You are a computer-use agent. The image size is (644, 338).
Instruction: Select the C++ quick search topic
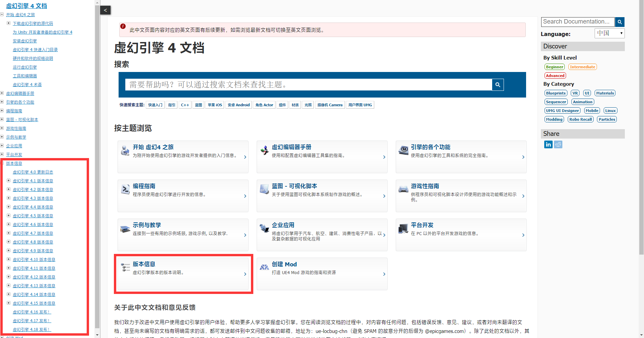[185, 105]
